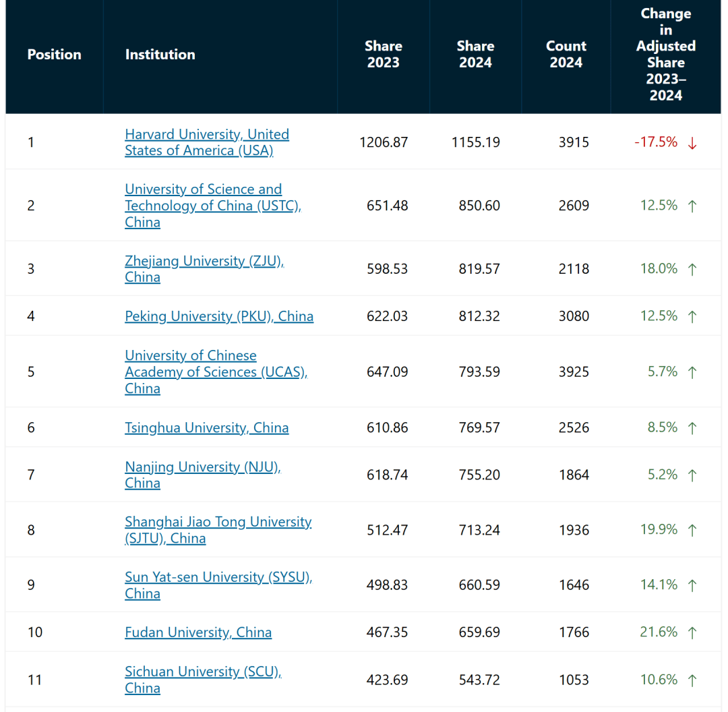Viewport: 728px width, 712px height.
Task: Click the count value 1053
Action: coord(574,680)
